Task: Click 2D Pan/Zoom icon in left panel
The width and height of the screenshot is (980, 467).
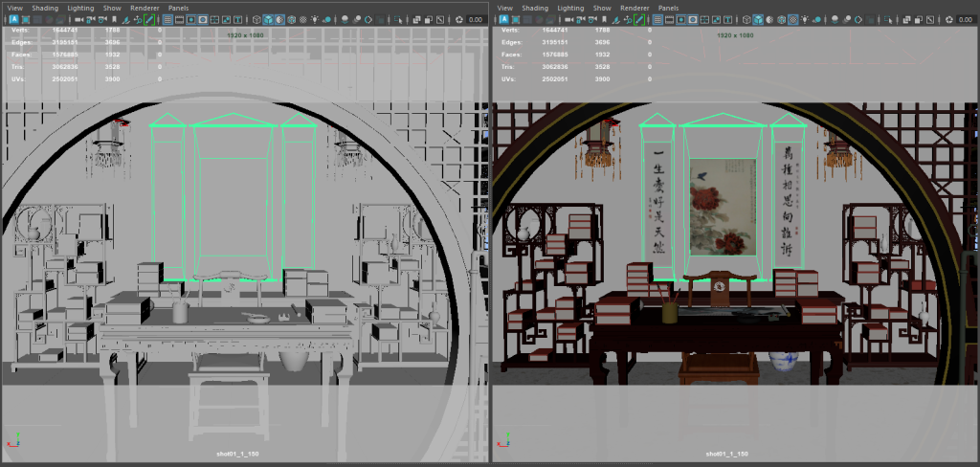Action: [138, 19]
